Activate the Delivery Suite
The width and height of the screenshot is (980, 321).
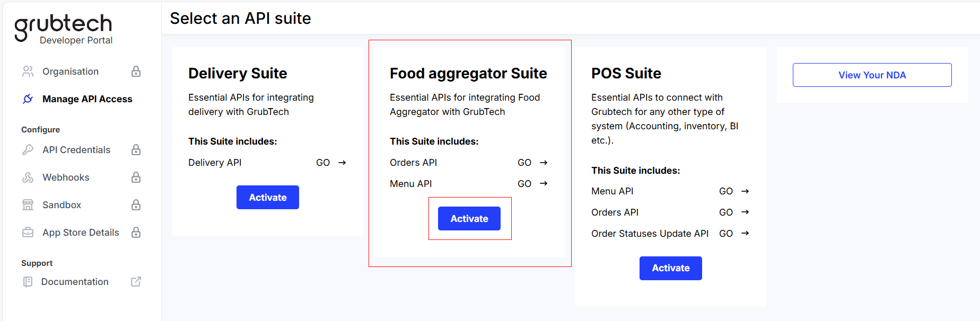[x=267, y=197]
